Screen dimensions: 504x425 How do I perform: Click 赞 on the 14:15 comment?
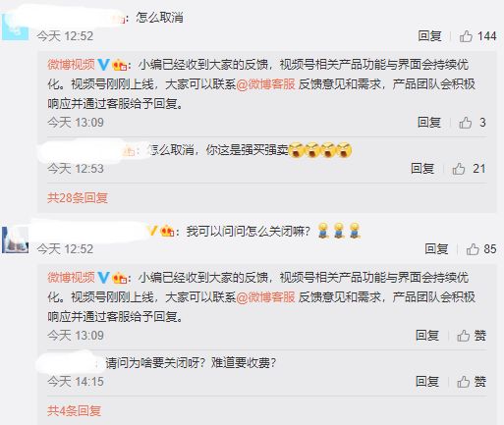(472, 382)
